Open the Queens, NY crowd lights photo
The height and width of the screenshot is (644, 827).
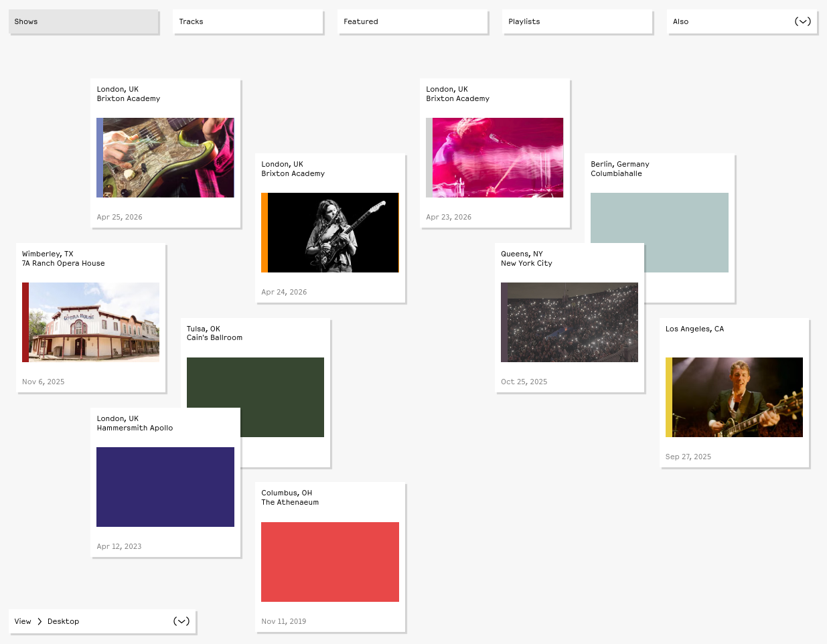(570, 322)
